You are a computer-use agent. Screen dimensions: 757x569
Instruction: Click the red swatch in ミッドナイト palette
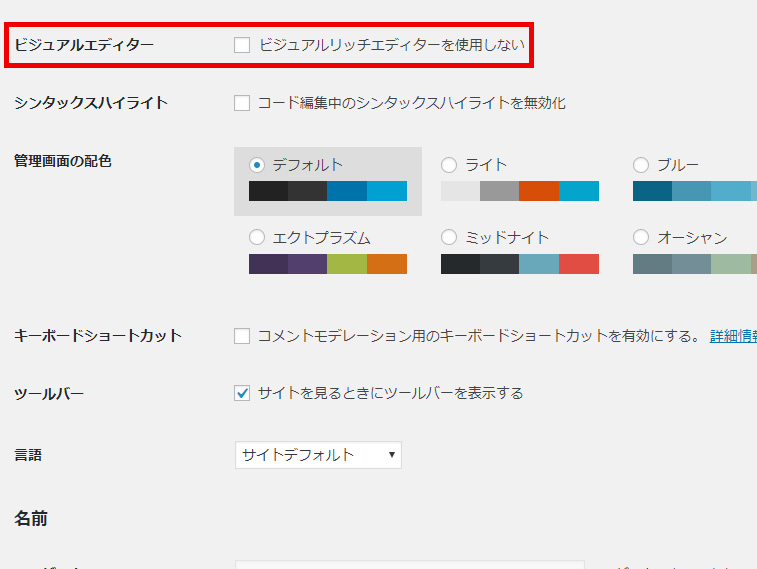tap(579, 264)
